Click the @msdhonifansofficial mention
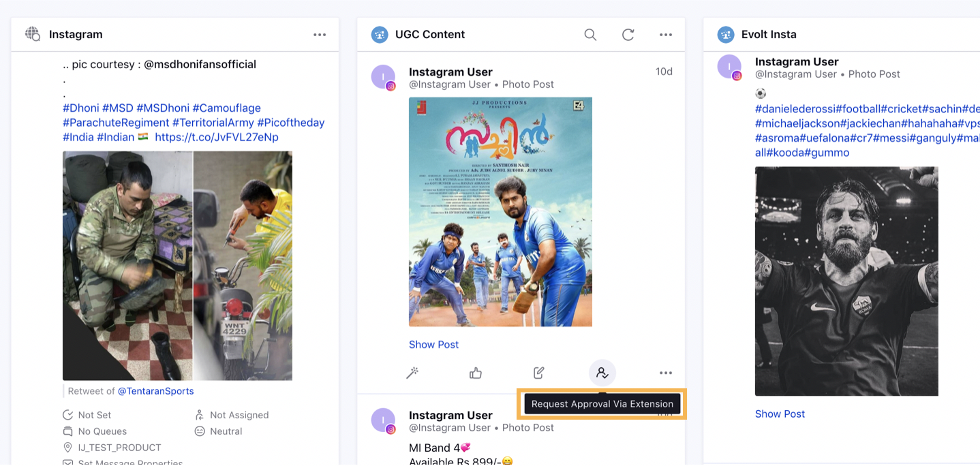The height and width of the screenshot is (466, 980). tap(200, 65)
